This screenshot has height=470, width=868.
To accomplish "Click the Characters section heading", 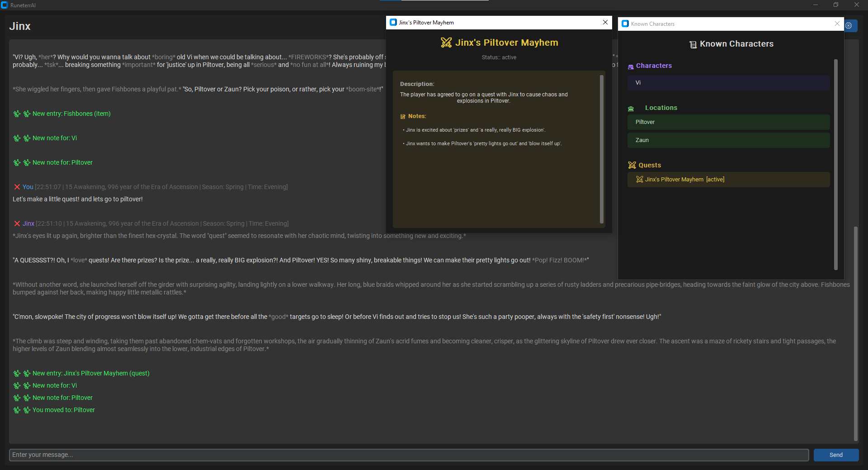I will tap(654, 66).
